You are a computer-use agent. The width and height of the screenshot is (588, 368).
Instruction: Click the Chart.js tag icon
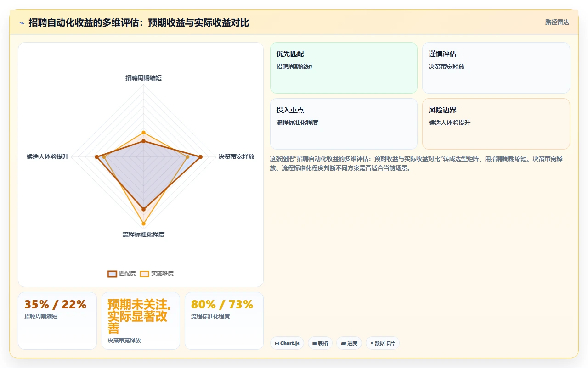click(277, 343)
